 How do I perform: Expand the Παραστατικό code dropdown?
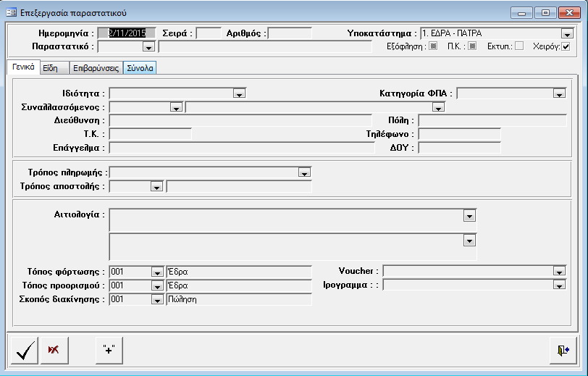(x=148, y=47)
